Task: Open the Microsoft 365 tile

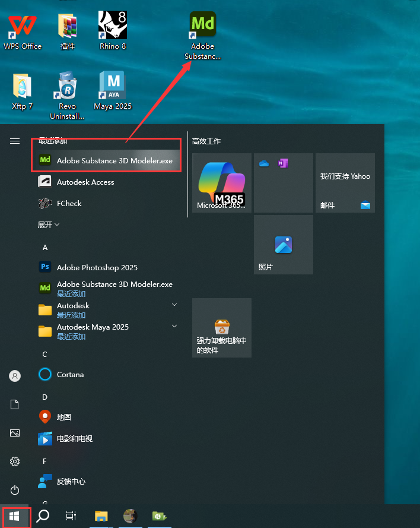Action: point(222,183)
